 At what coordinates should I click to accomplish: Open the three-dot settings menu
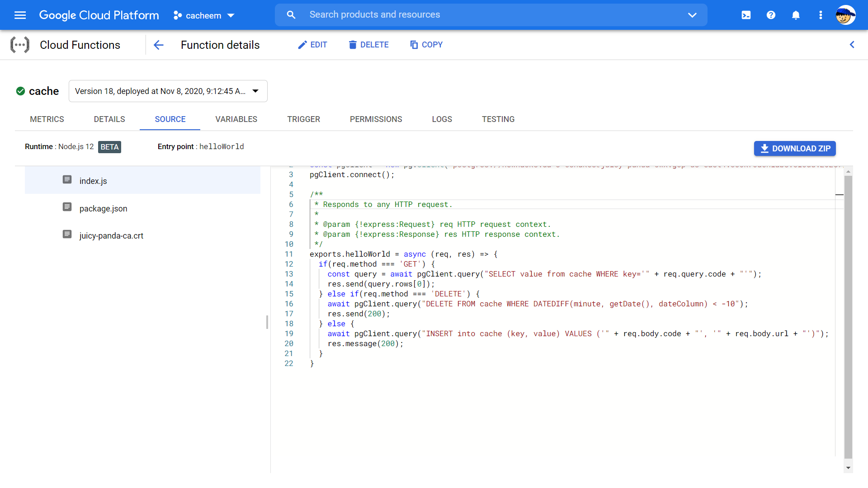(x=821, y=15)
